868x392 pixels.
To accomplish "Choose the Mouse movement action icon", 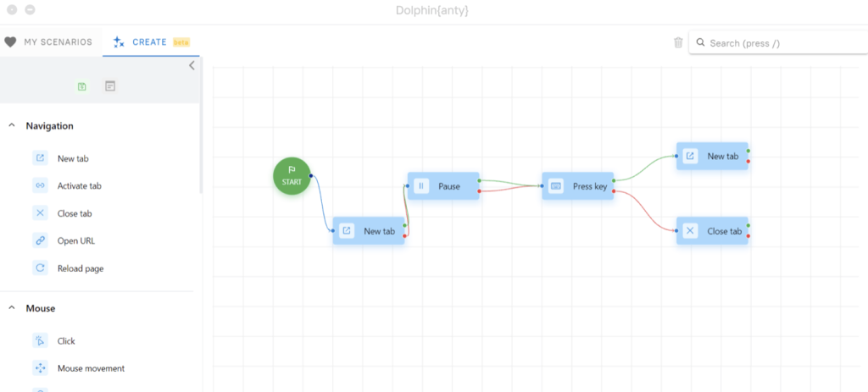I will click(40, 368).
